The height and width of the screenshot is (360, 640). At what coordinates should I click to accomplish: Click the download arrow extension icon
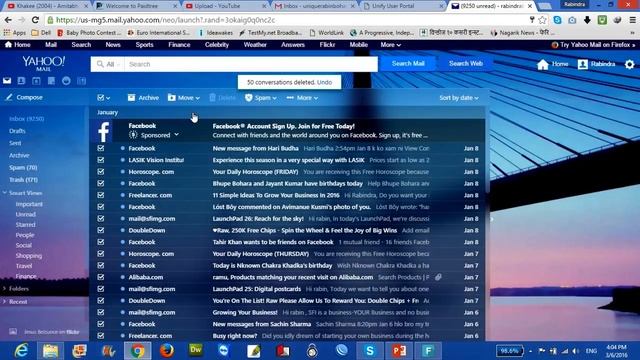587,20
